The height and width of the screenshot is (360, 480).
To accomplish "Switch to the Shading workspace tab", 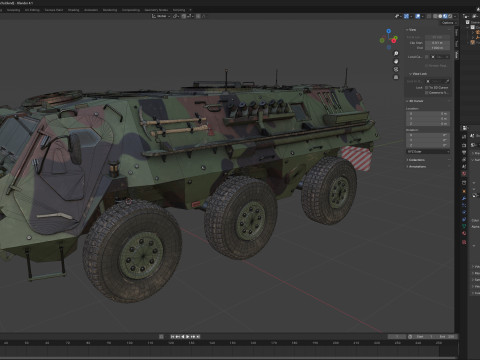I will coord(74,10).
